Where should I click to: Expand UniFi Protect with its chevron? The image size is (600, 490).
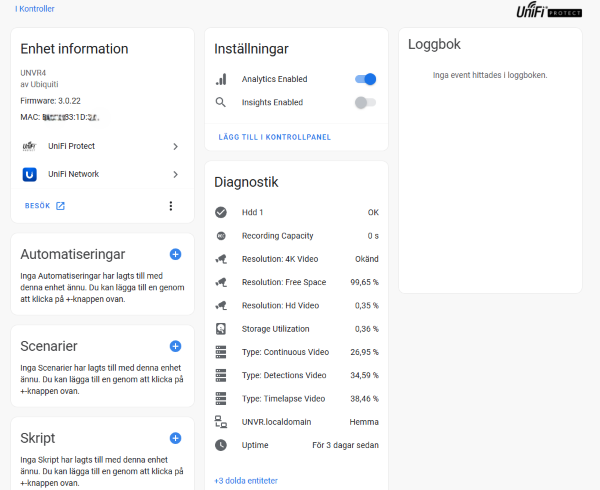(x=175, y=147)
